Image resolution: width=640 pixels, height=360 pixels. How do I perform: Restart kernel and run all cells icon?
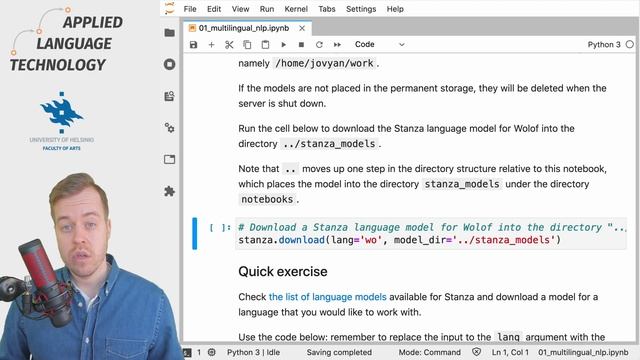coord(337,44)
